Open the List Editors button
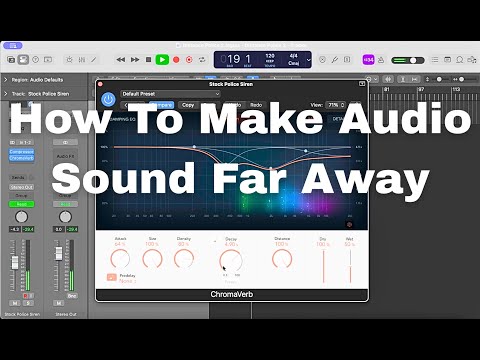The width and height of the screenshot is (480, 360). (435, 60)
